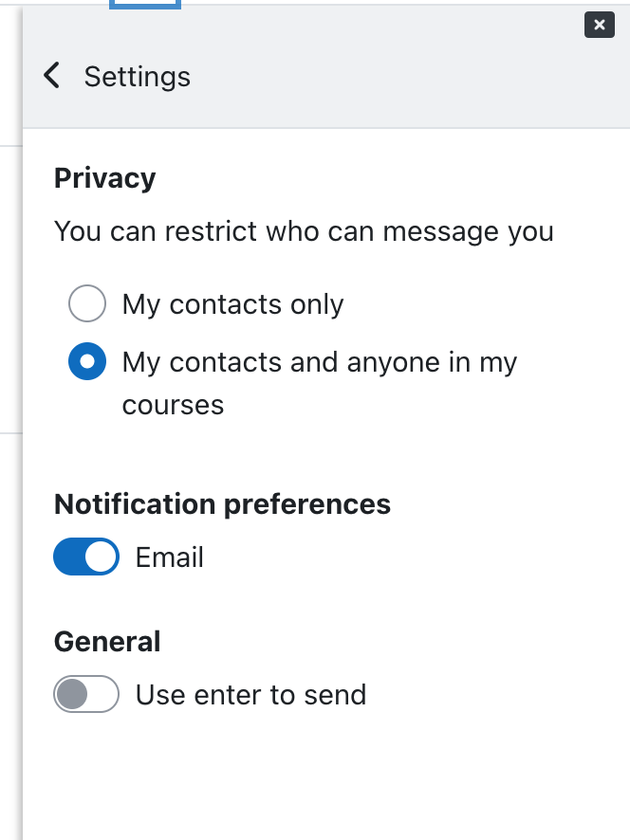Click the My contacts only label text
This screenshot has width=630, height=840.
pos(232,304)
